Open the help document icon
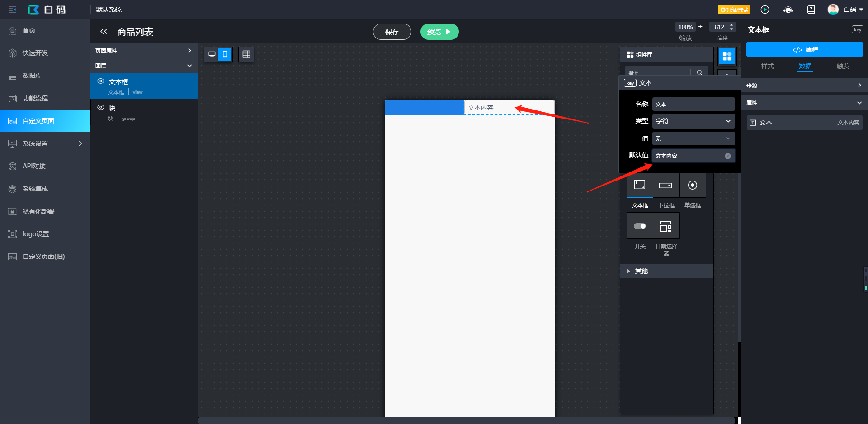 pyautogui.click(x=811, y=10)
